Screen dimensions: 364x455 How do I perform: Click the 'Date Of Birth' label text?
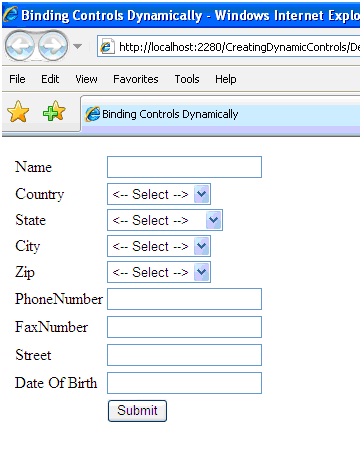coord(56,383)
